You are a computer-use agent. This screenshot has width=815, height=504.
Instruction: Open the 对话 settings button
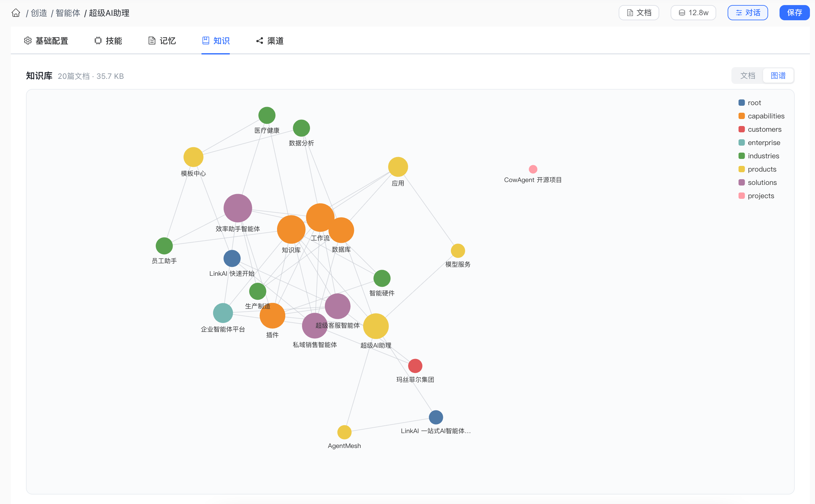click(747, 13)
